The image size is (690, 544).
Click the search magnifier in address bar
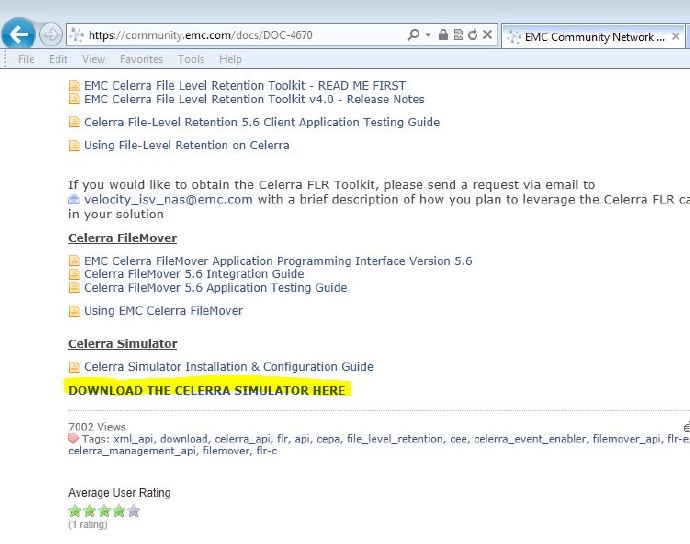point(413,34)
